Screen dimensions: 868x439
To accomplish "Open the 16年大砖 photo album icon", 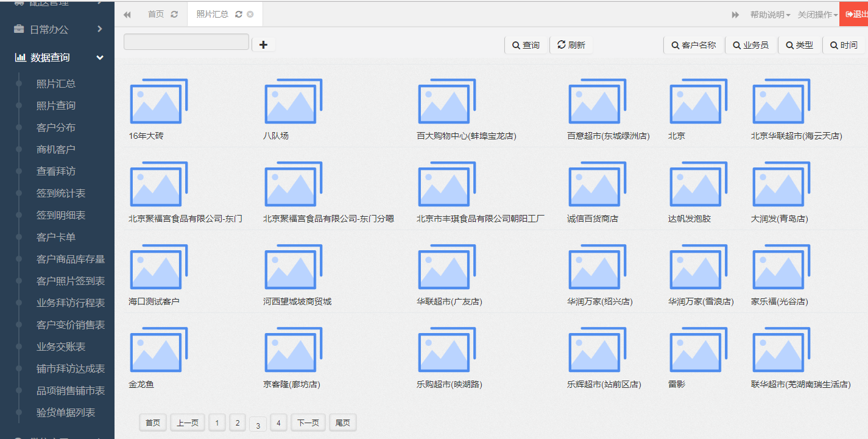I will tap(158, 101).
